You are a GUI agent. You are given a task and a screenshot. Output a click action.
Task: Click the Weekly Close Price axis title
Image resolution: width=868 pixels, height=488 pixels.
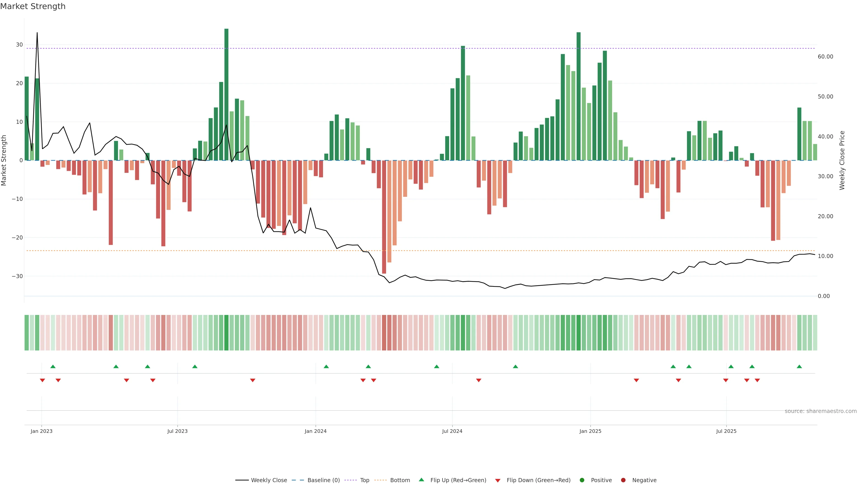point(842,160)
